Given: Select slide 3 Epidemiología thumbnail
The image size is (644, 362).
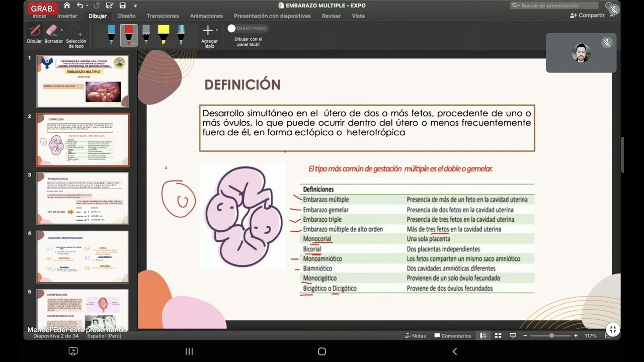Looking at the screenshot, I should coord(83,198).
